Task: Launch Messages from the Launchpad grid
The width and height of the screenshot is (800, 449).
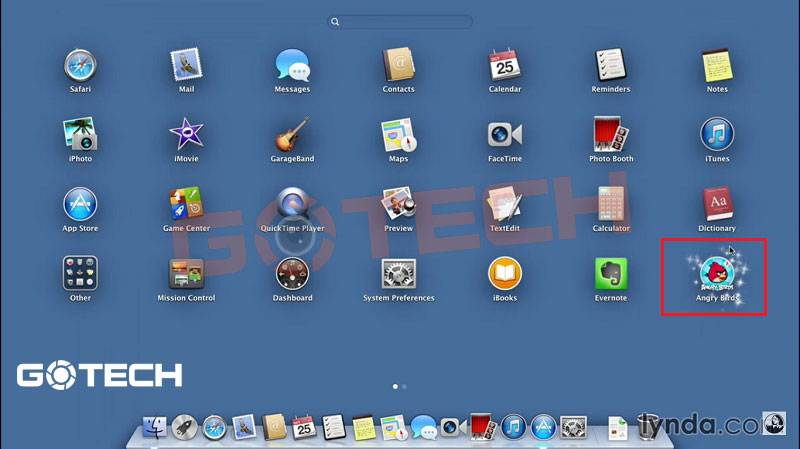Action: coord(292,65)
